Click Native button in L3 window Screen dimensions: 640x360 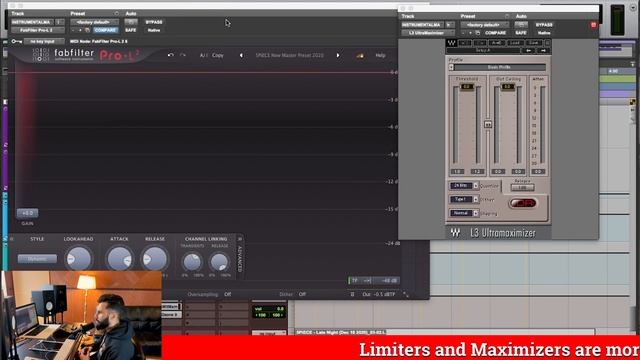[544, 33]
